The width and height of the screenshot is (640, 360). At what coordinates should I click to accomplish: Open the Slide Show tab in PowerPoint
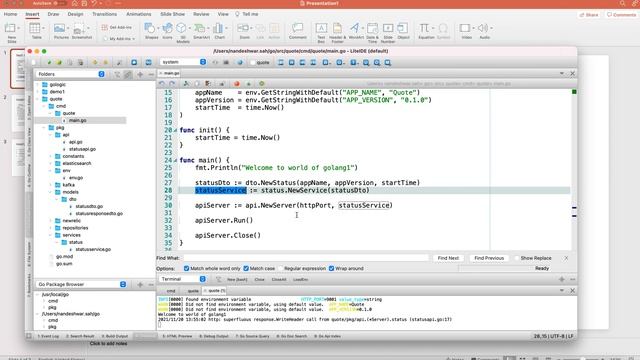click(172, 14)
